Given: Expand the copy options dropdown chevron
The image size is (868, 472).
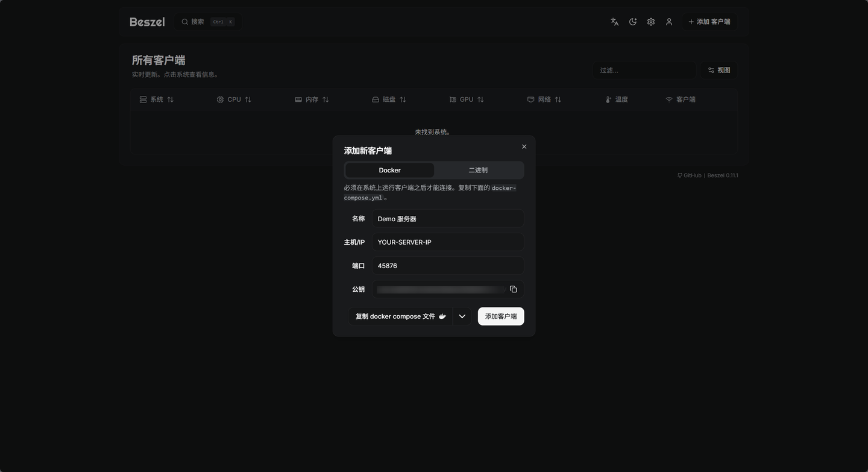Looking at the screenshot, I should pyautogui.click(x=462, y=316).
